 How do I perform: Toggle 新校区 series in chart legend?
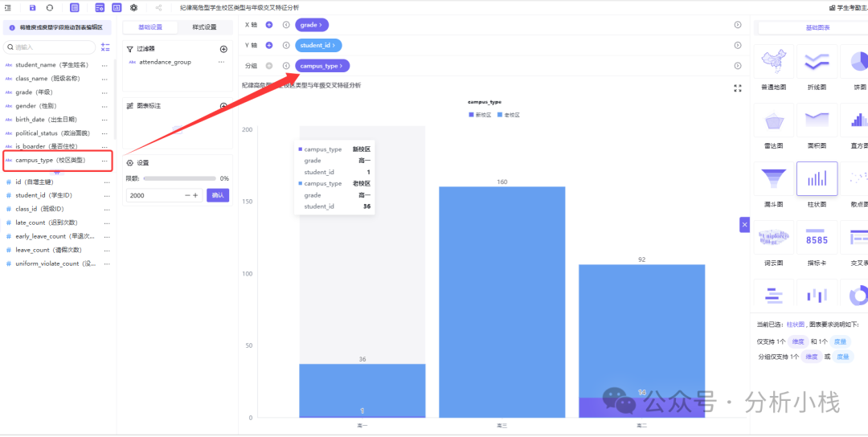click(x=479, y=115)
